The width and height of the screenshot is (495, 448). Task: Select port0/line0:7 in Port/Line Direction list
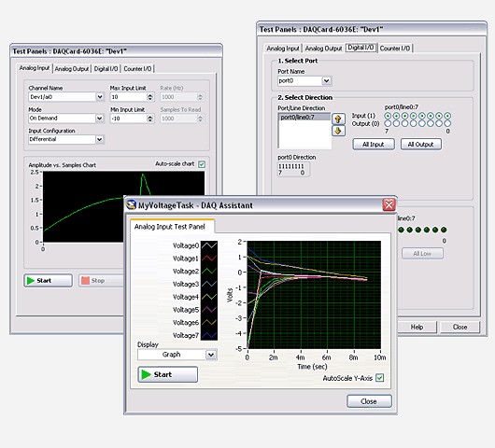(x=304, y=118)
